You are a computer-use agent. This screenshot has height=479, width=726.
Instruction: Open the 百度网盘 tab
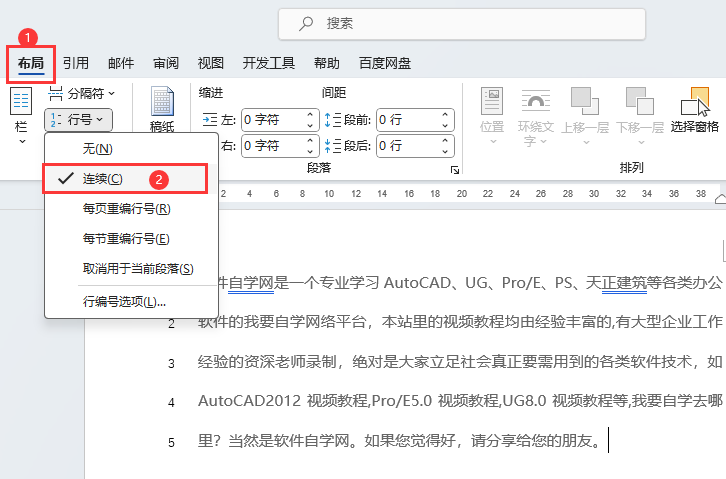pyautogui.click(x=385, y=63)
